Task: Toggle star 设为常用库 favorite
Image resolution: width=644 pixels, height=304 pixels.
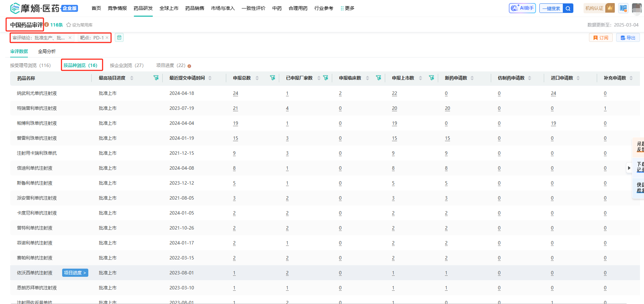Action: [69, 25]
